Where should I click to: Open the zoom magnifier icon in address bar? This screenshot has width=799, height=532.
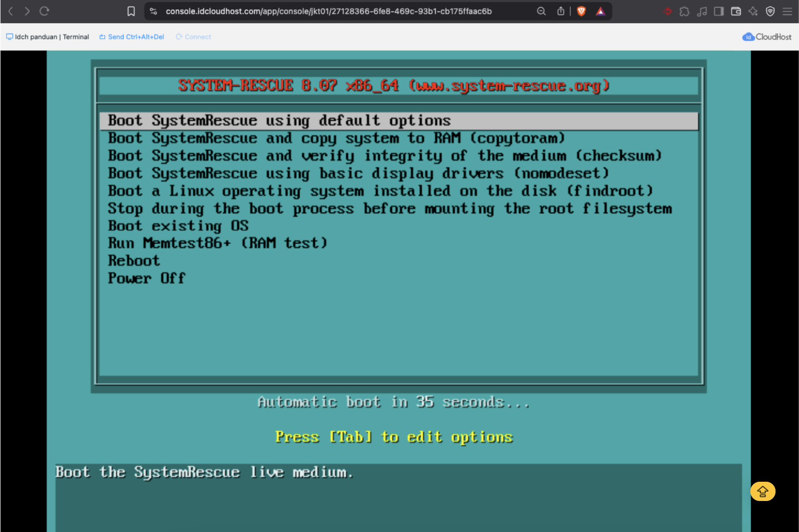coord(541,11)
